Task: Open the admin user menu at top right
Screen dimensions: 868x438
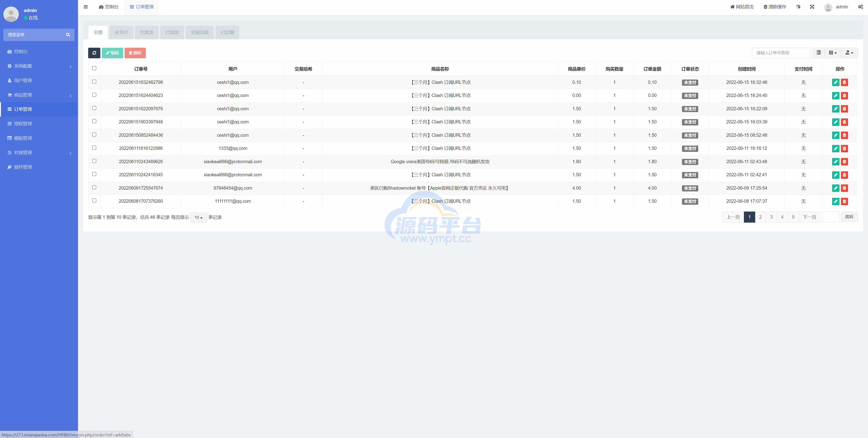Action: pos(836,7)
